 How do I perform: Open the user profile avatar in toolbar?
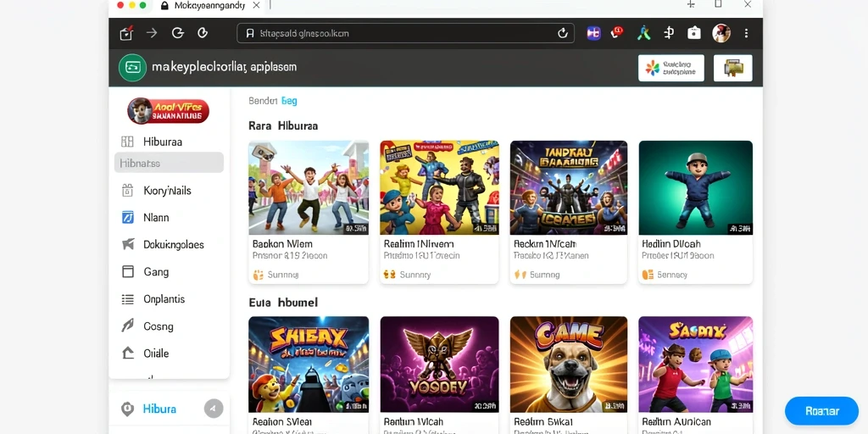[721, 33]
